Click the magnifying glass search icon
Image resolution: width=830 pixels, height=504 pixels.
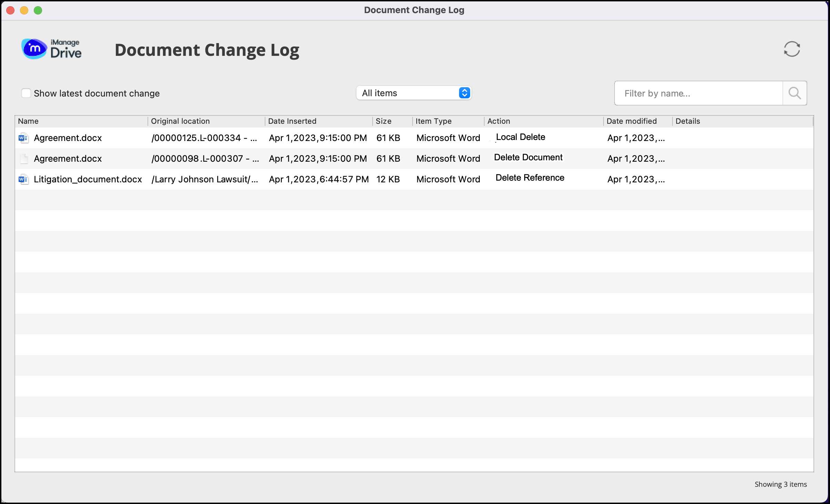tap(794, 93)
